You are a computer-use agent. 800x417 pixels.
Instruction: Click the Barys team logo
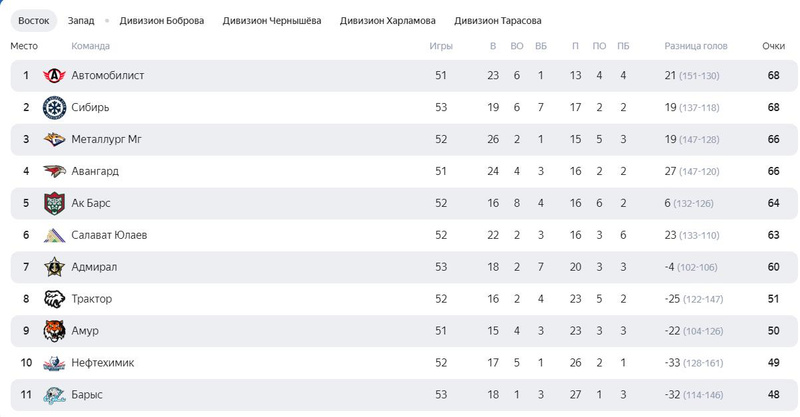(54, 395)
